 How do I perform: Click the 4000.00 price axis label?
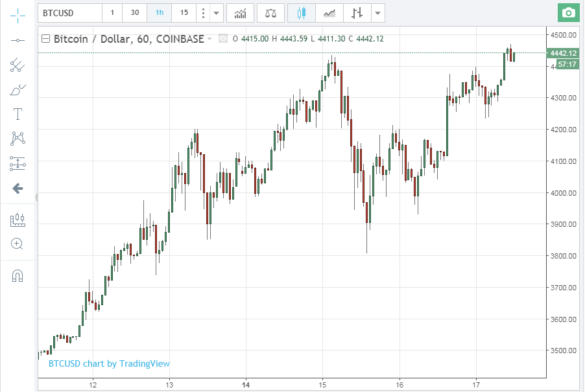click(564, 192)
